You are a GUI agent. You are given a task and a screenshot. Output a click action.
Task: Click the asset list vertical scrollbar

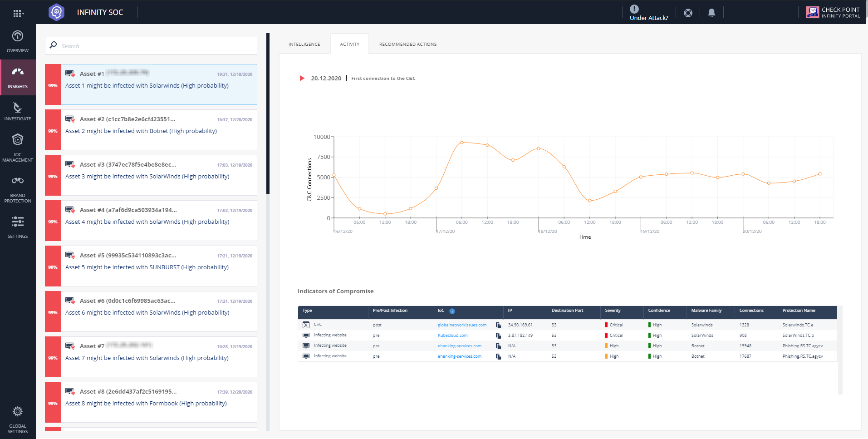[268, 113]
